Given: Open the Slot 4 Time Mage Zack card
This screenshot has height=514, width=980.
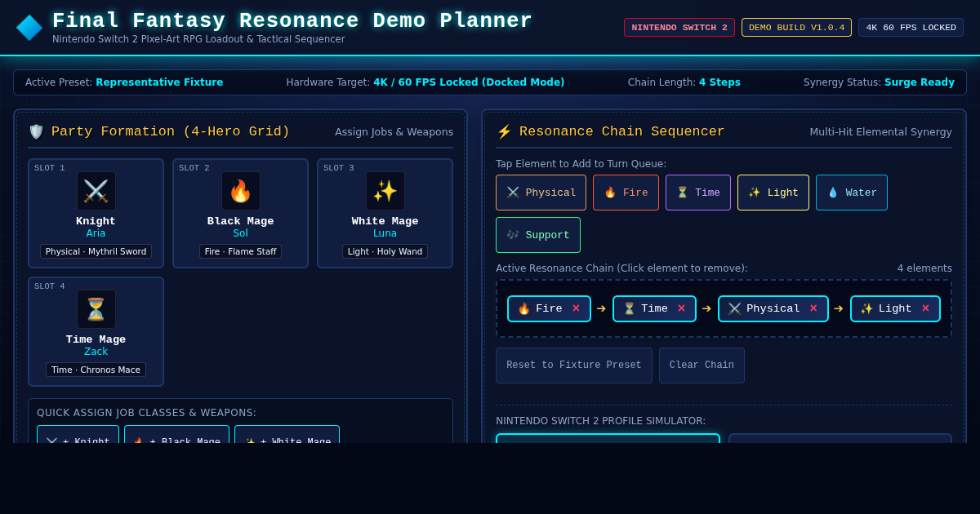Looking at the screenshot, I should click(x=96, y=331).
